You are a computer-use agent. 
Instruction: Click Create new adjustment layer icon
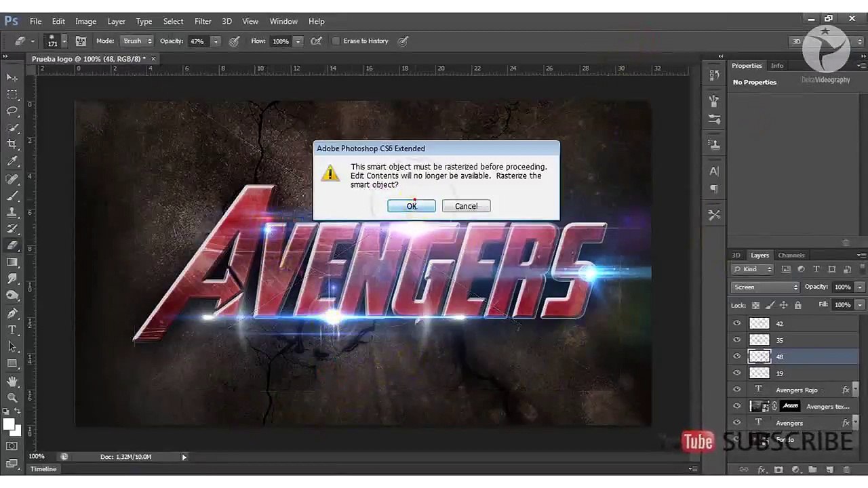(795, 470)
